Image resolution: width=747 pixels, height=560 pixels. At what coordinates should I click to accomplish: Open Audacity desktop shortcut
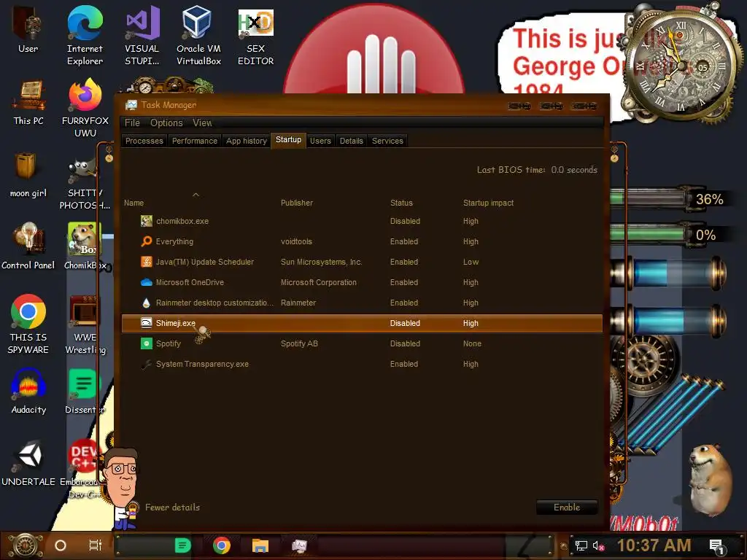click(28, 391)
